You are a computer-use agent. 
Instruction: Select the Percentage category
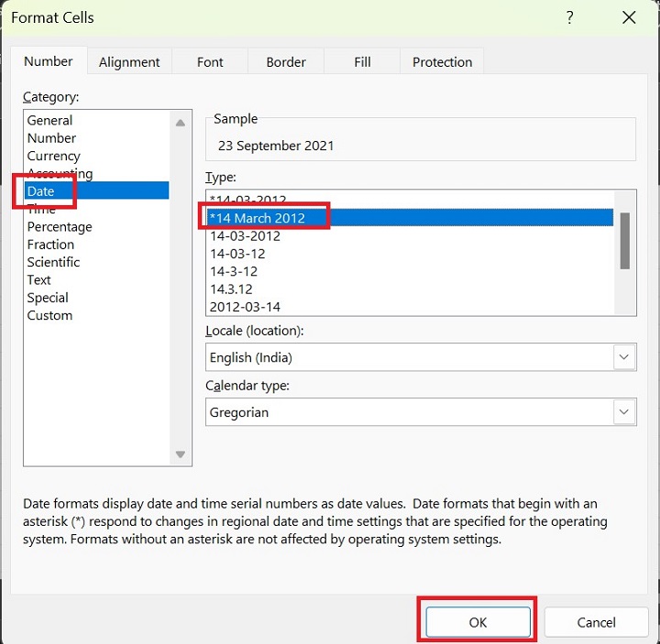pyautogui.click(x=60, y=226)
